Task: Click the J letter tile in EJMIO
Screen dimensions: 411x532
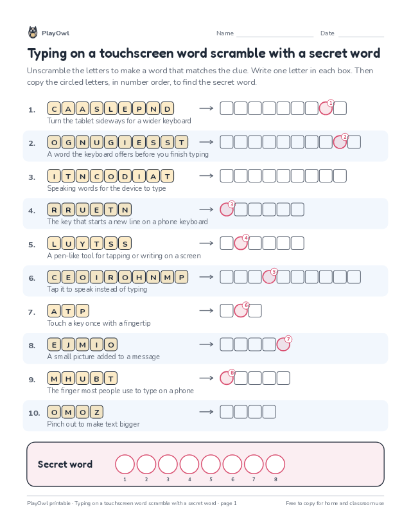Action: pyautogui.click(x=68, y=345)
